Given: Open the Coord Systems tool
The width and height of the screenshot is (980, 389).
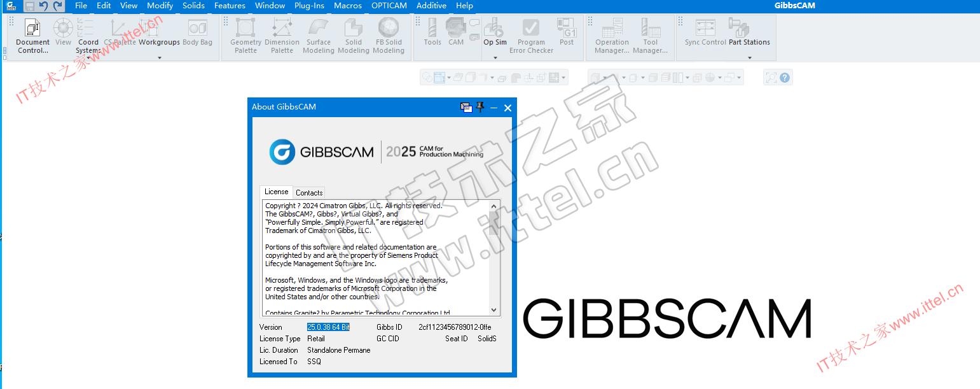Looking at the screenshot, I should coord(88,36).
